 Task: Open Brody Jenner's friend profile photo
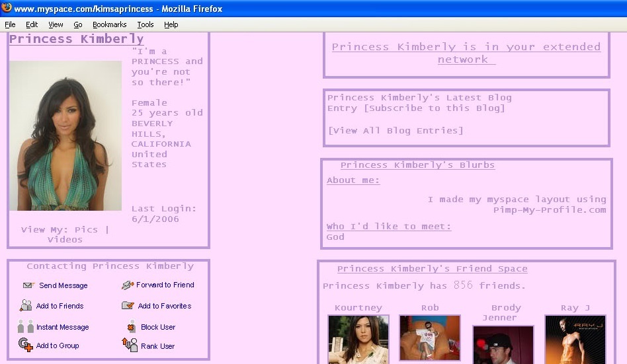pos(503,345)
